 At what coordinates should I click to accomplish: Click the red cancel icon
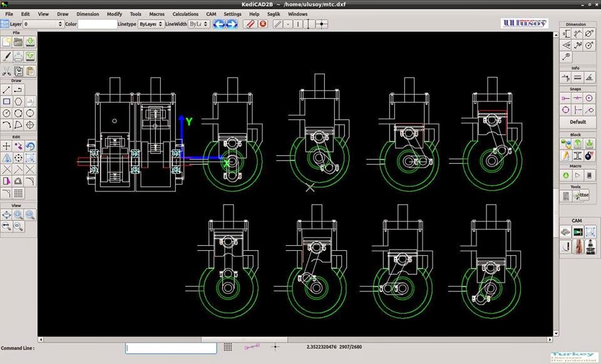click(263, 24)
